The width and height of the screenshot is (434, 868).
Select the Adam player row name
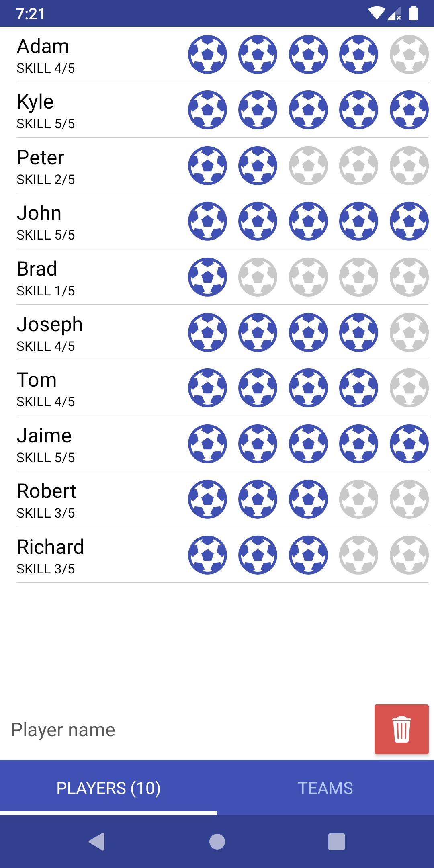pyautogui.click(x=43, y=46)
